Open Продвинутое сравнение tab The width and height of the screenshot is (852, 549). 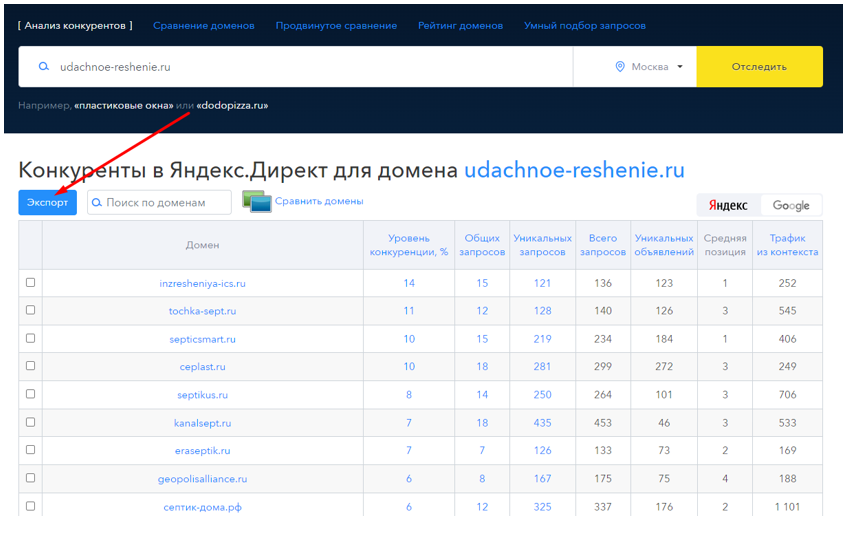[336, 26]
